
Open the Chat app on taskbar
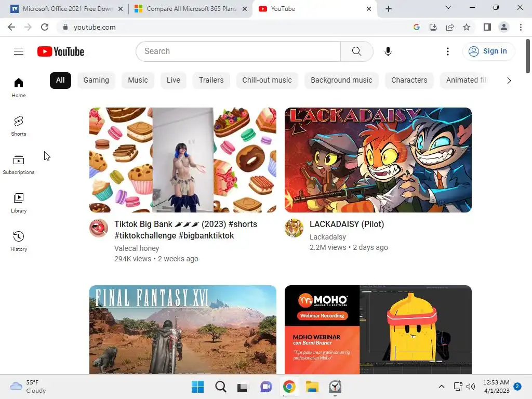266,387
